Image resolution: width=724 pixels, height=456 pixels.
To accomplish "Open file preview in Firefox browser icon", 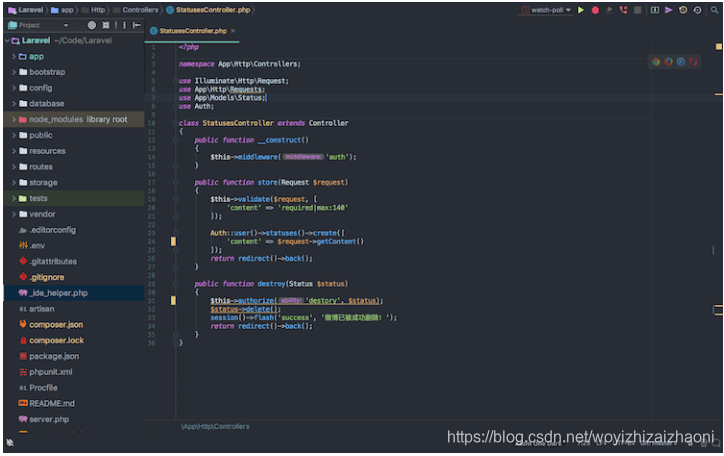I will coord(669,61).
